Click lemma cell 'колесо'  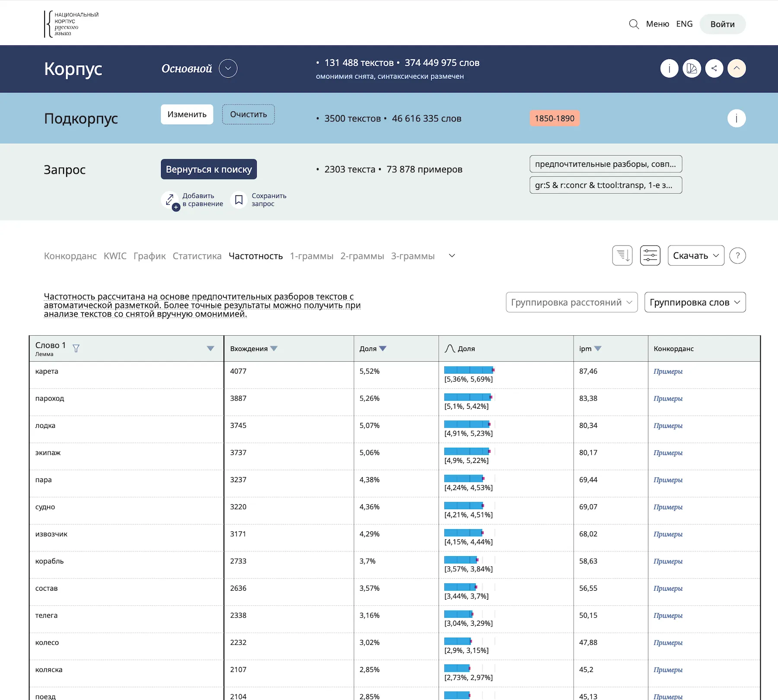click(127, 646)
